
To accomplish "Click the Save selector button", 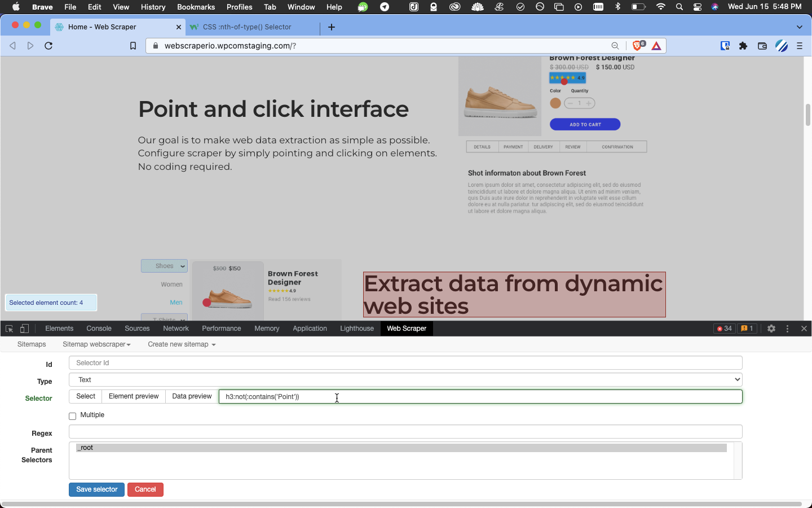I will (96, 489).
